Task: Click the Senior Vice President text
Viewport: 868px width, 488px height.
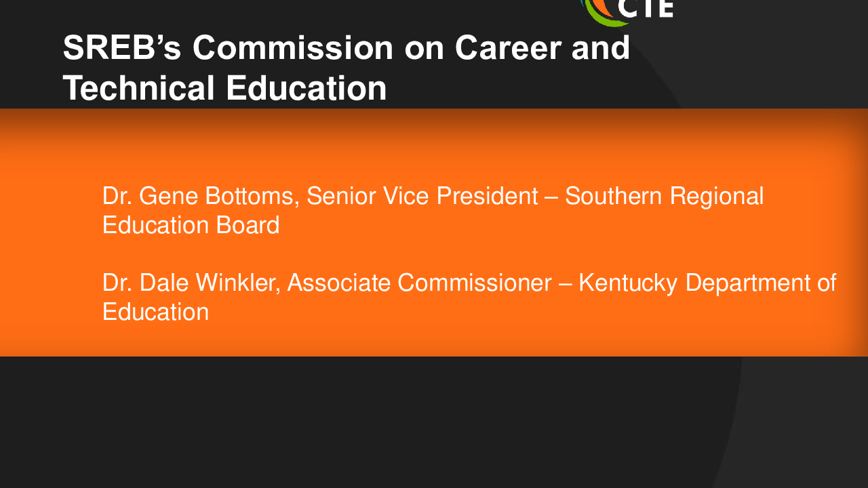Action: click(422, 197)
